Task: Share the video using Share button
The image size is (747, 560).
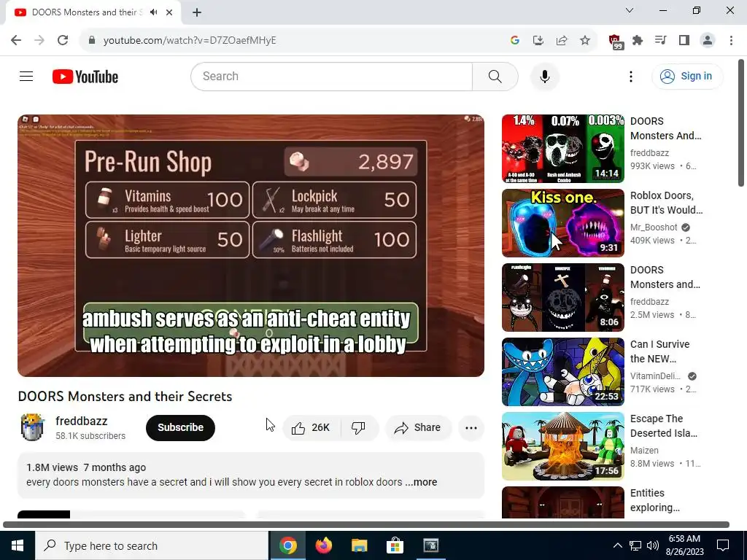Action: [x=418, y=427]
